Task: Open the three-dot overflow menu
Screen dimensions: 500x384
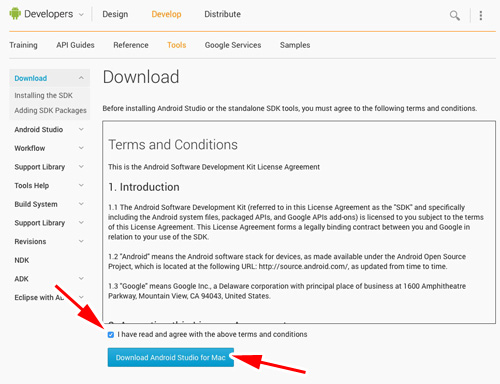Action: coord(481,15)
